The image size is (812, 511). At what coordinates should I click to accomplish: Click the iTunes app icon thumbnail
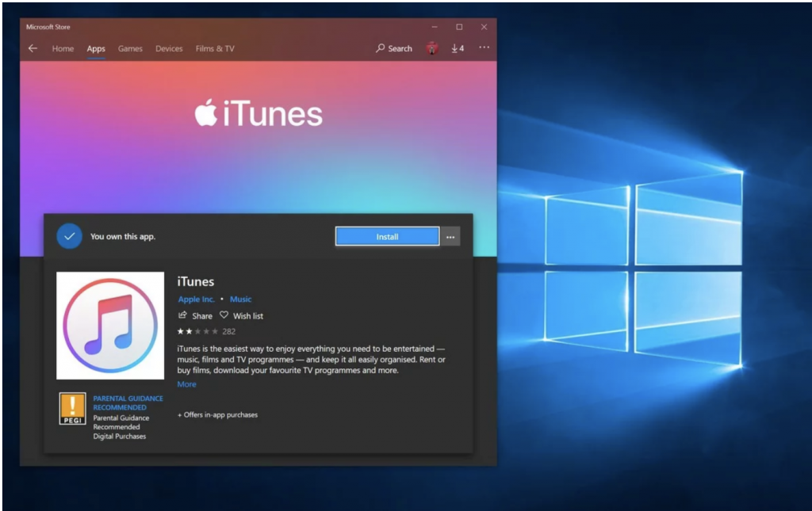tap(110, 326)
